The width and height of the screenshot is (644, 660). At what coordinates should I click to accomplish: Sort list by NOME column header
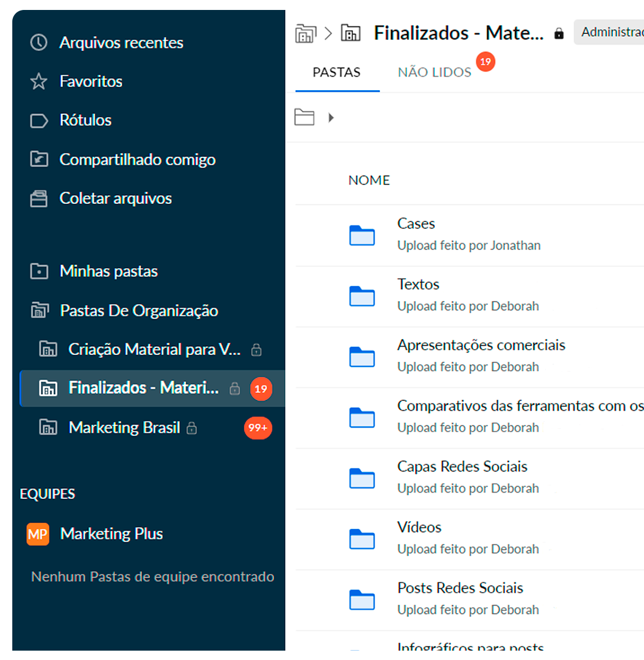[x=369, y=180]
